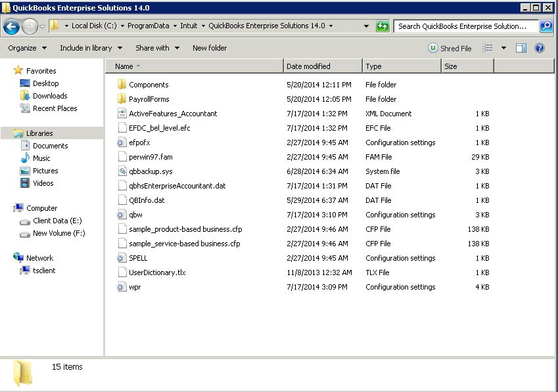
Task: Click the Search QuickBooks Enterprise Solutions field
Action: 465,26
